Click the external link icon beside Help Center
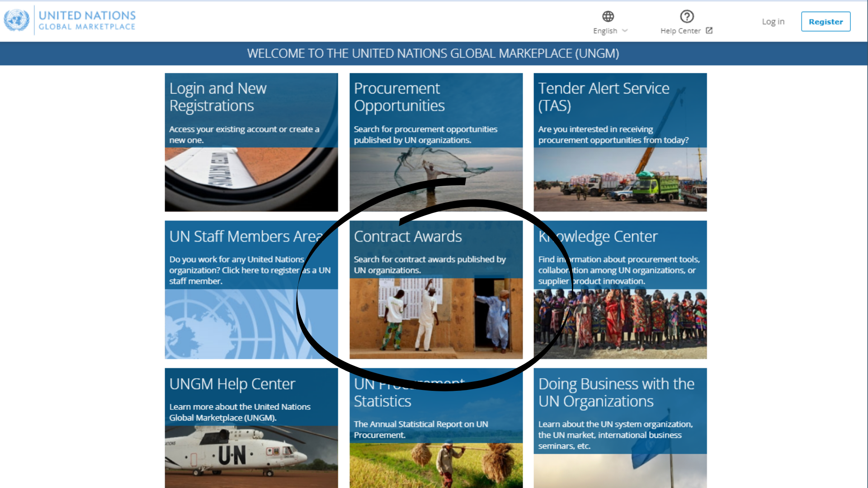868x488 pixels. [709, 30]
